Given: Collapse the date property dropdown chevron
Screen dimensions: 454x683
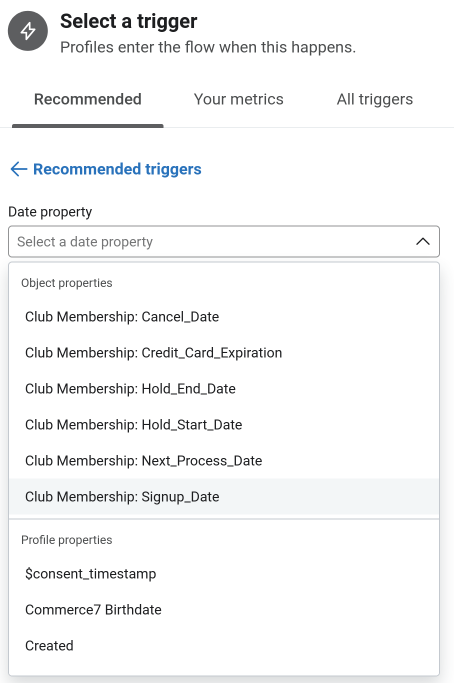Looking at the screenshot, I should click(423, 241).
